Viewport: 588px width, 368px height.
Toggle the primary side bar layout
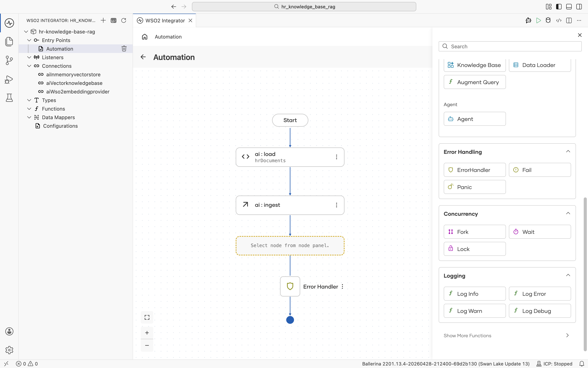click(559, 7)
